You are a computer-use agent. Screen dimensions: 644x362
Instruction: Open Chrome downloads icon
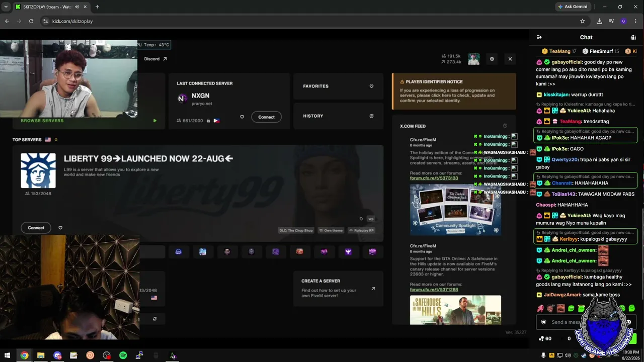(599, 21)
